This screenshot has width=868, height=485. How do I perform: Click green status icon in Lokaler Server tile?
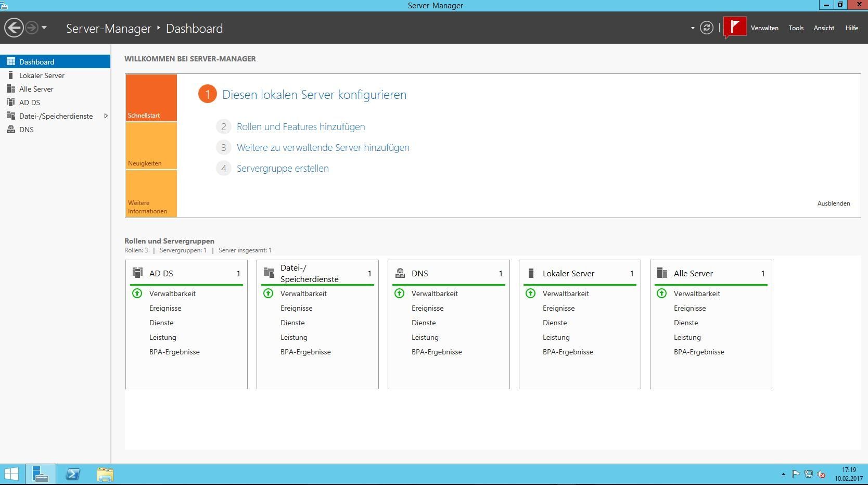530,293
